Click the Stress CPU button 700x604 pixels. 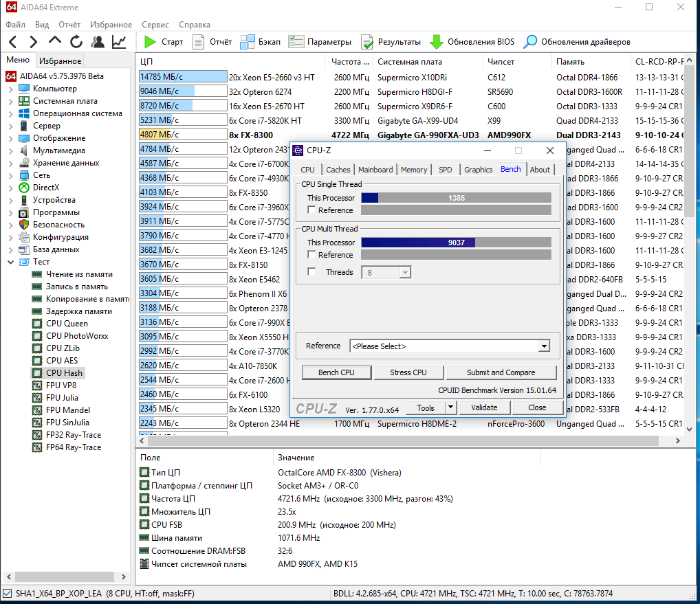[x=408, y=372]
